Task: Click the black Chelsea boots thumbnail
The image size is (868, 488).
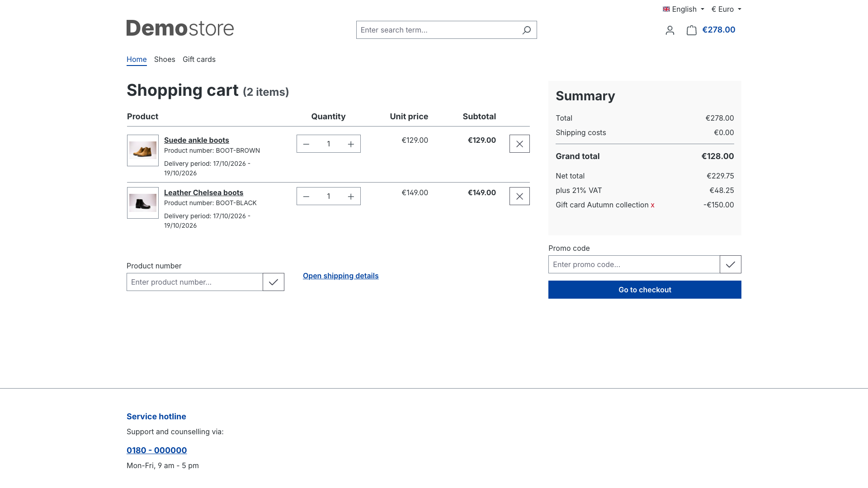Action: pos(143,203)
